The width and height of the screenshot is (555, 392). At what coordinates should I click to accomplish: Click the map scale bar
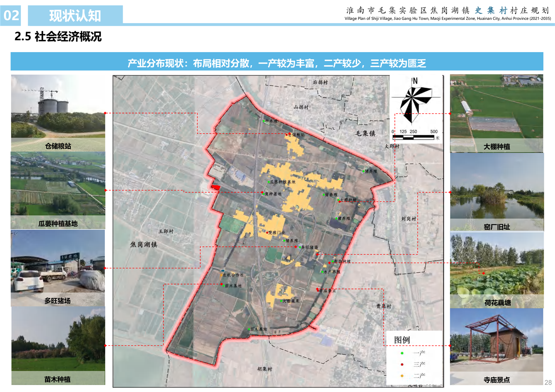413,137
